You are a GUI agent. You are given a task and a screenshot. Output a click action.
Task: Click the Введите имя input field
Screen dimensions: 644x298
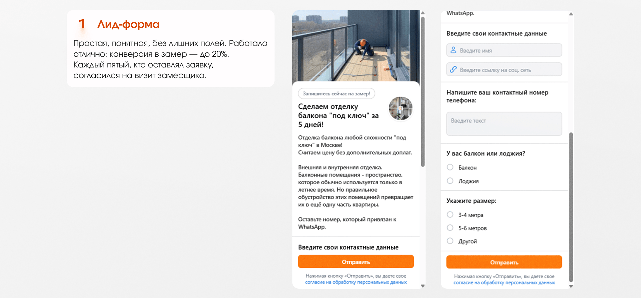[x=507, y=50]
